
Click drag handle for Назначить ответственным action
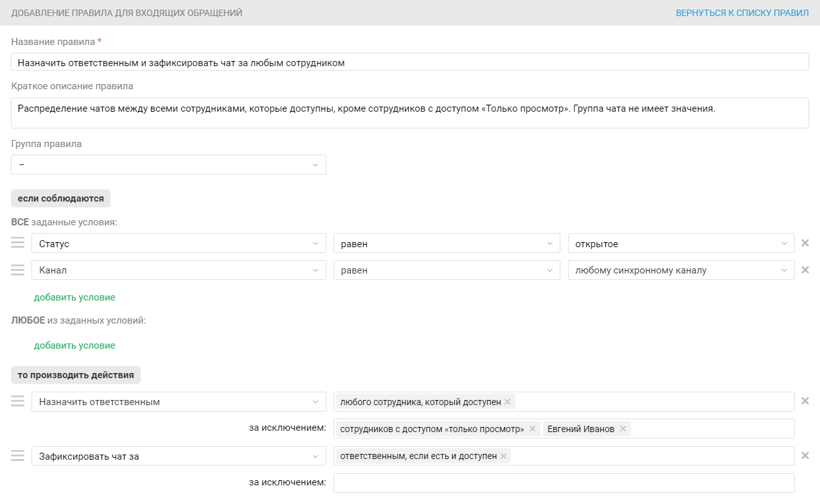click(18, 401)
